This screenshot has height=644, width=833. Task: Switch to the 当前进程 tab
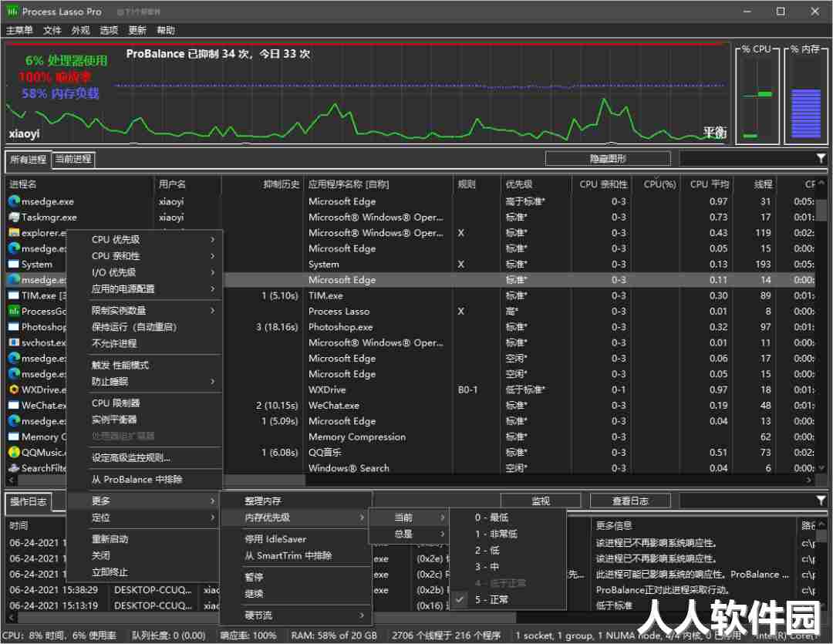pyautogui.click(x=73, y=159)
